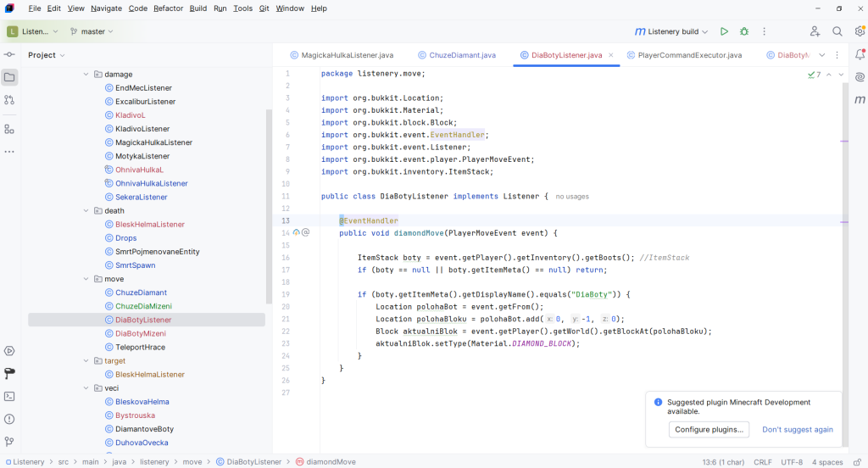Open the Structure tool window
The image size is (868, 468).
point(9,129)
